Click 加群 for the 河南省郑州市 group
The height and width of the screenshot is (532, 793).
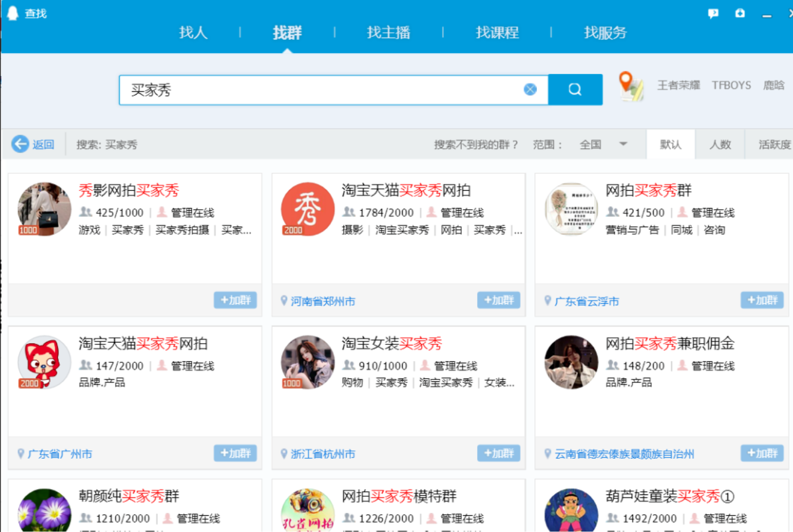499,300
